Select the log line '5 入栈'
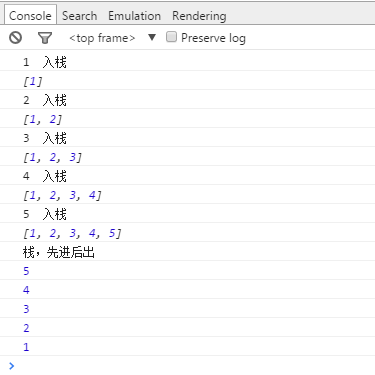Screen dimensions: 375x375 pyautogui.click(x=187, y=214)
